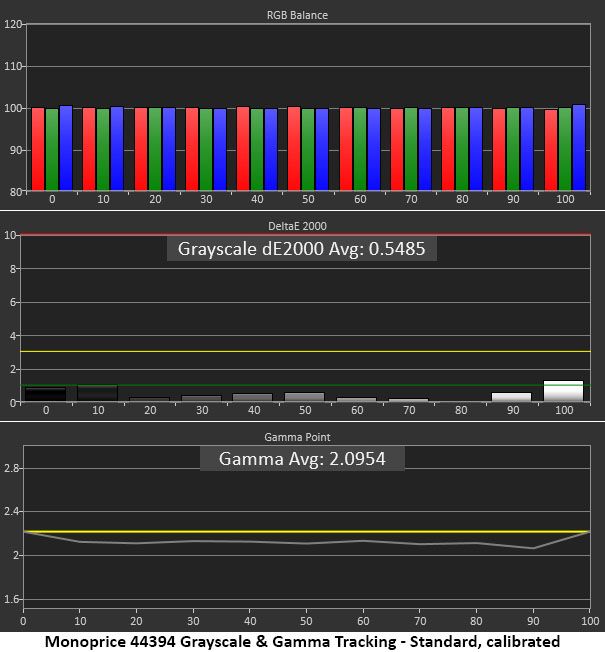Click the Monoprice 44394 caption text
The width and height of the screenshot is (605, 652).
pyautogui.click(x=302, y=641)
